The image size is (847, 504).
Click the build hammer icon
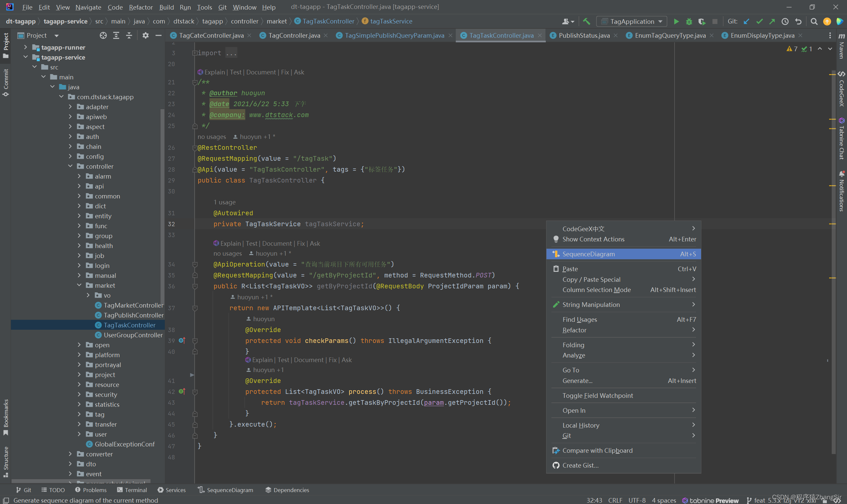pos(587,21)
